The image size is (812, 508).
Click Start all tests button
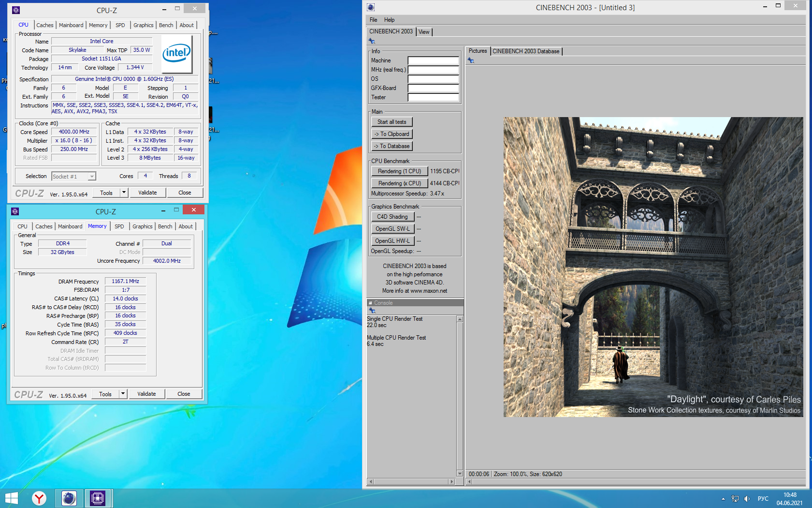point(392,122)
